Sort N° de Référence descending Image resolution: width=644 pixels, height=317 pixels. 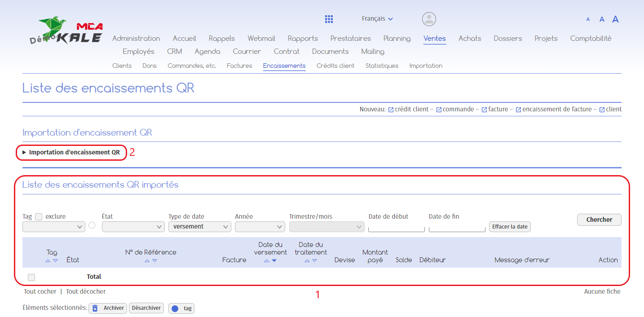coord(154,261)
